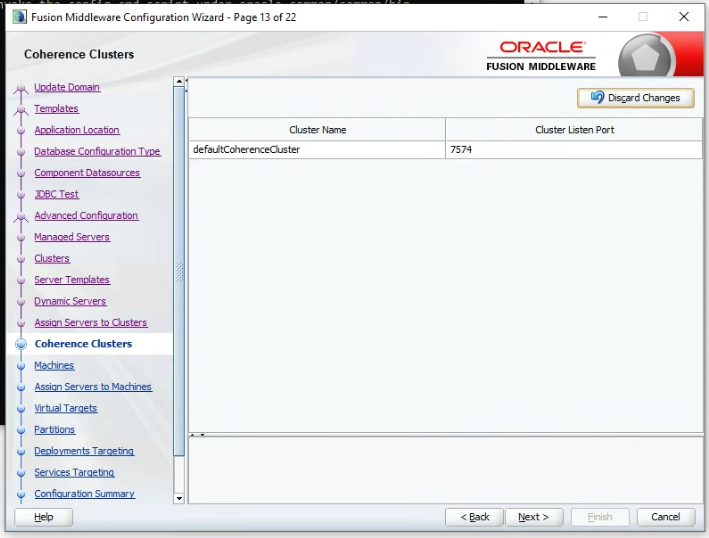Open the Update Domain step
This screenshot has height=538, width=709.
[x=67, y=87]
